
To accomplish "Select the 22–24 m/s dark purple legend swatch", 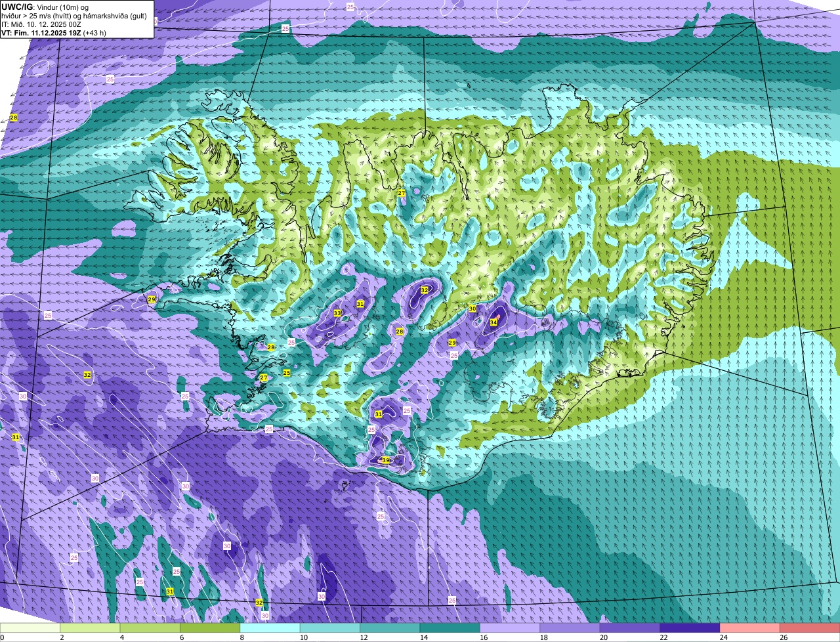I will [690, 628].
